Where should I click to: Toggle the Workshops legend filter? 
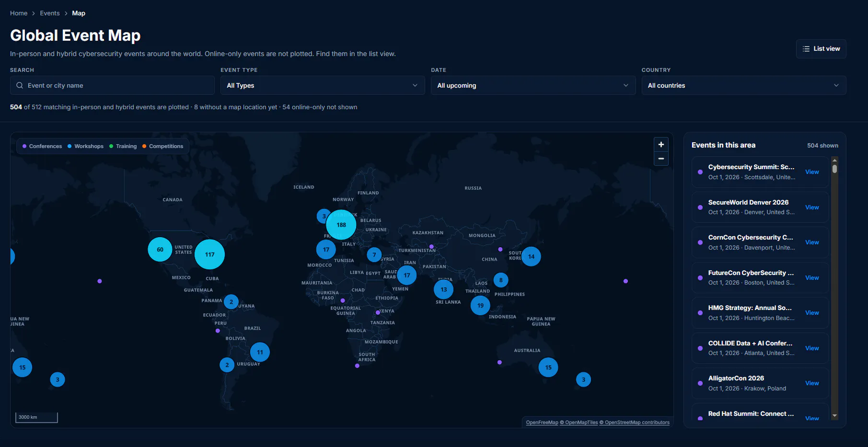click(x=85, y=146)
